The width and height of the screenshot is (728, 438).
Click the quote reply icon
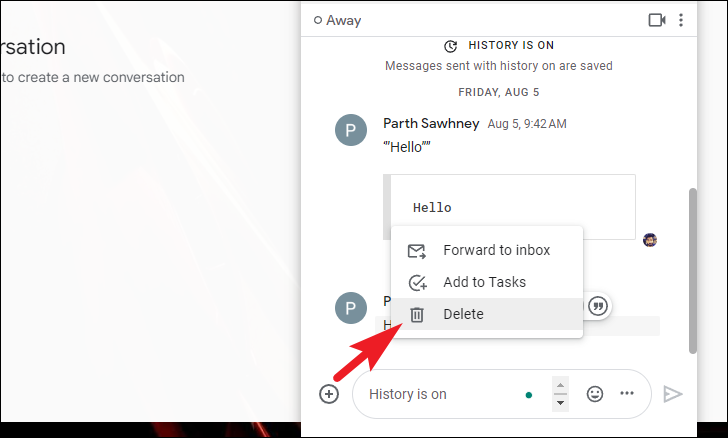[x=598, y=306]
